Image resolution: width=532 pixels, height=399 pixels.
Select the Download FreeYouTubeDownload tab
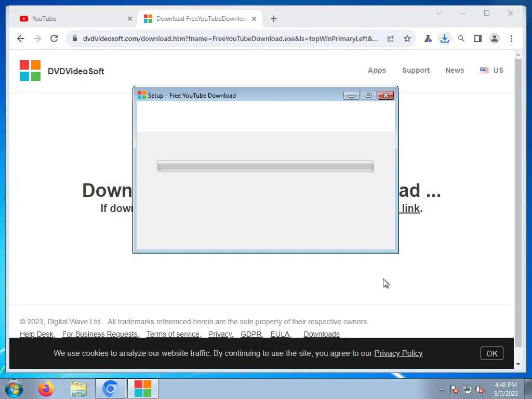[200, 19]
